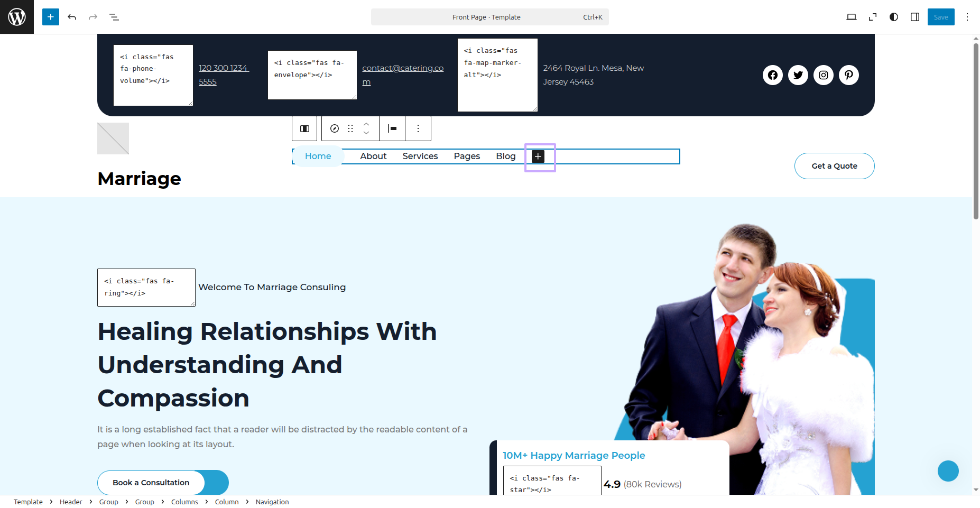The width and height of the screenshot is (980, 508).
Task: Select the parent Column block icon
Action: (x=304, y=128)
